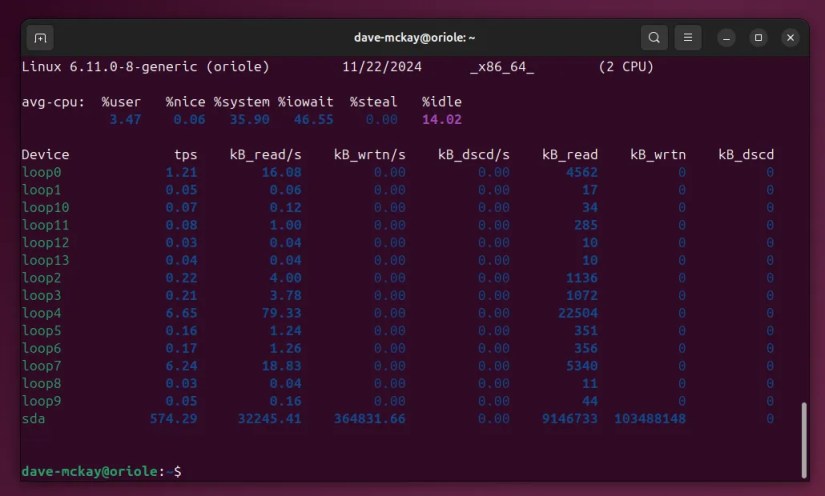The width and height of the screenshot is (825, 496).
Task: Click the _x86_64_ architecture text
Action: [x=502, y=67]
